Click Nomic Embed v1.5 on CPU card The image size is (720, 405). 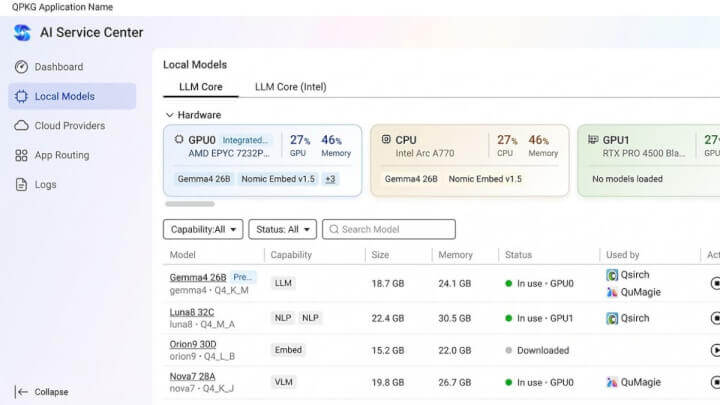pyautogui.click(x=485, y=179)
